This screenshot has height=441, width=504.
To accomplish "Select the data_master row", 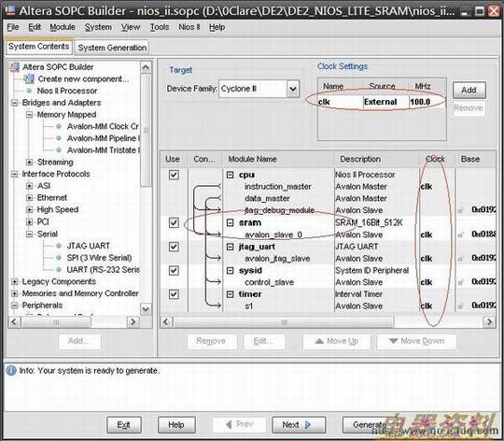I will coord(267,199).
